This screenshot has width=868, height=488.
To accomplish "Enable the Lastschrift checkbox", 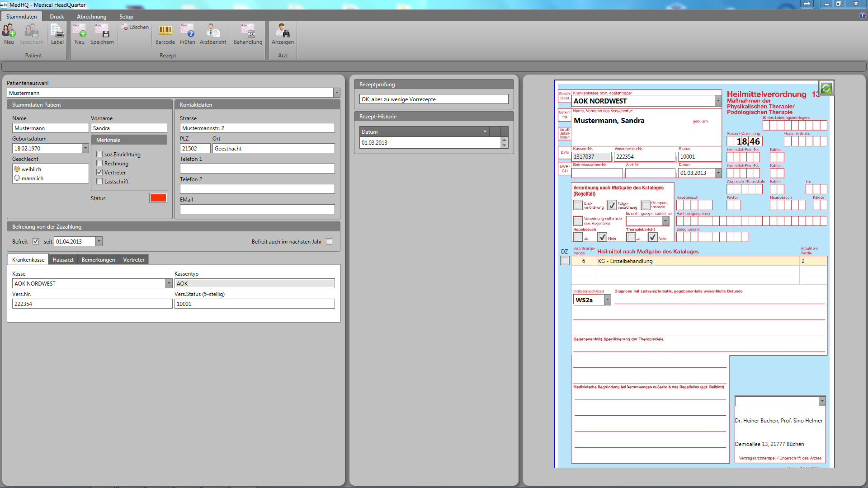I will point(99,182).
